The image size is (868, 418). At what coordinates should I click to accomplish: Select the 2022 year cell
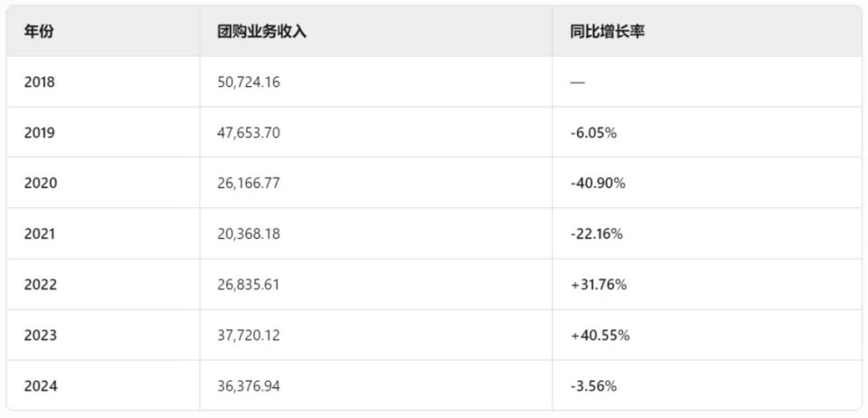click(x=41, y=285)
